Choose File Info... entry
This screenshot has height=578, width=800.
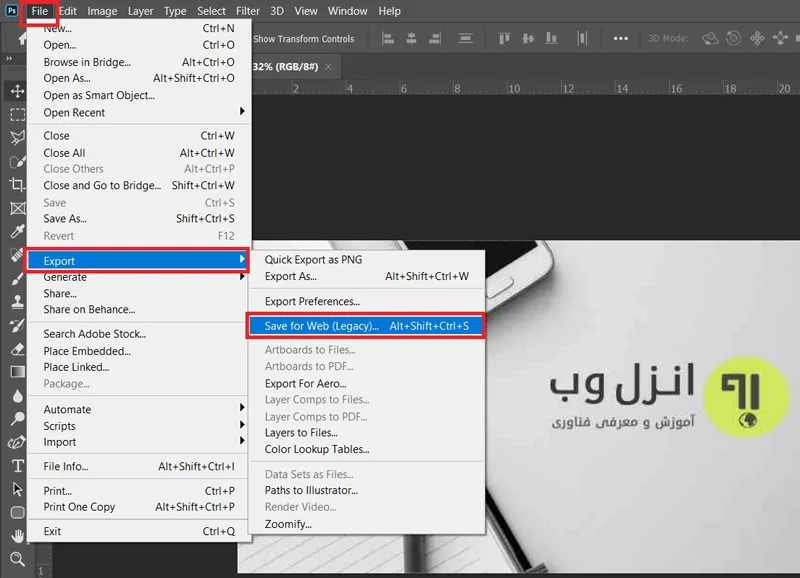[137, 466]
